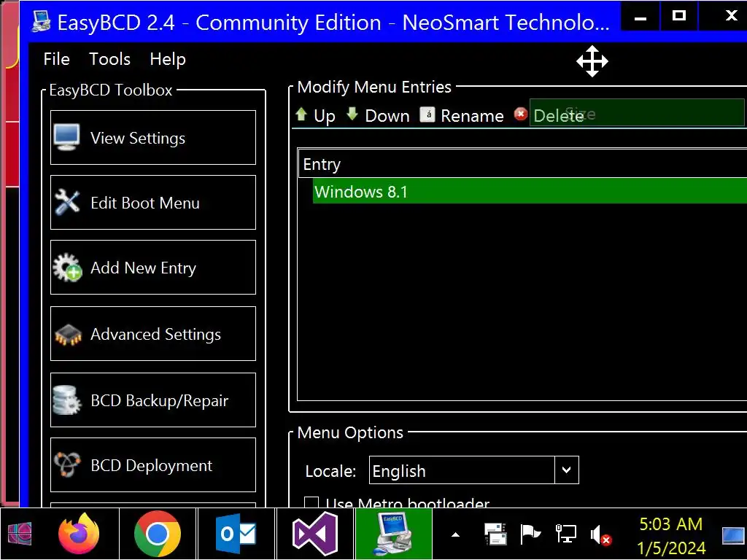This screenshot has width=747, height=560.
Task: Click the EasyBCD taskbar button
Action: click(x=393, y=534)
